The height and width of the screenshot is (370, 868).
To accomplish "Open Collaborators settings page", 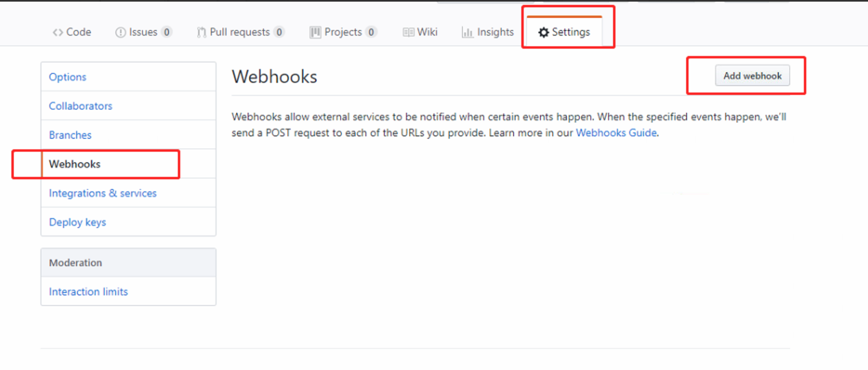I will tap(80, 106).
